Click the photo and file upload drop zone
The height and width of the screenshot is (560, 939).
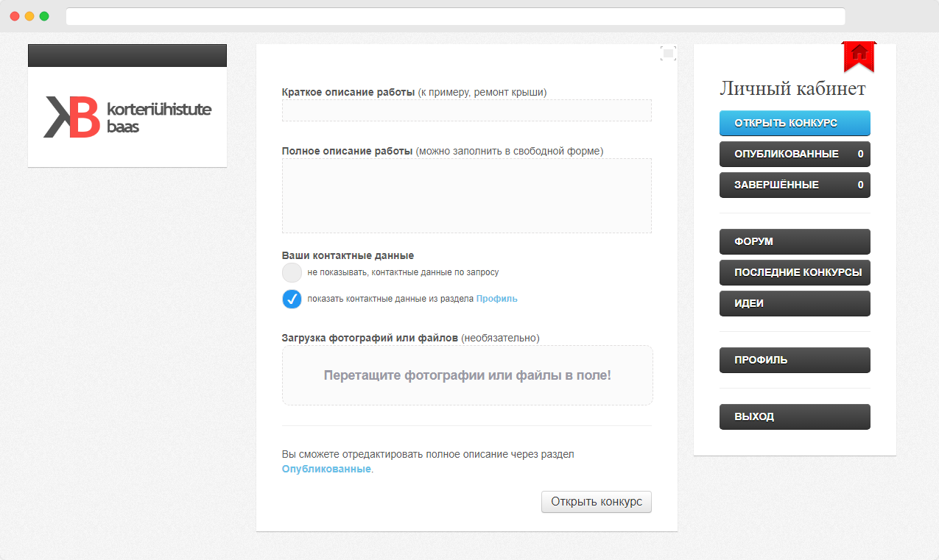pos(467,375)
